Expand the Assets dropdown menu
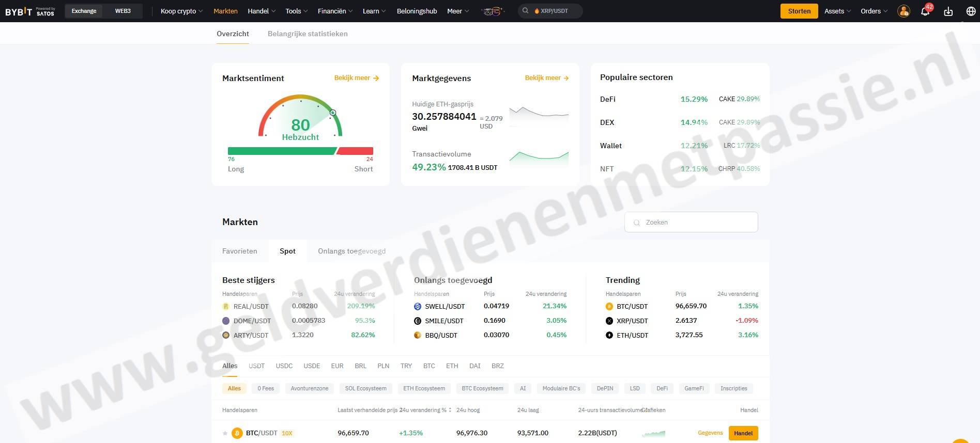 (837, 11)
